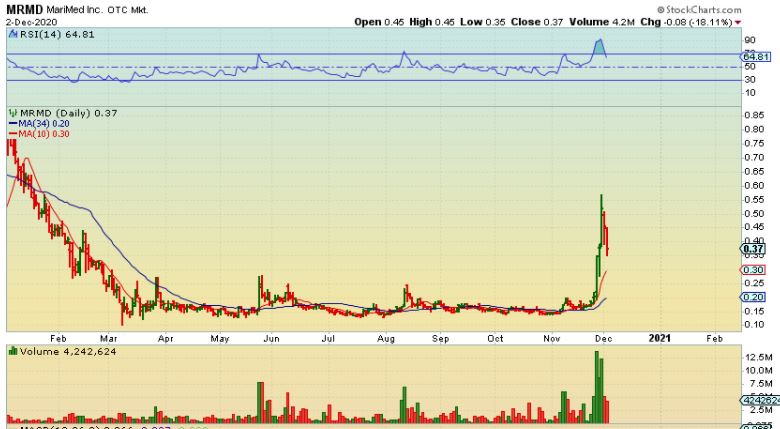This screenshot has width=780, height=429.
Task: Click the Low 0.35 value in header
Action: [x=483, y=22]
